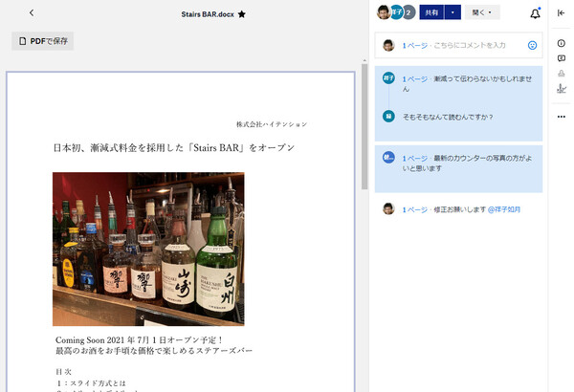Collapse the sidebar panel arrow icon

(561, 13)
